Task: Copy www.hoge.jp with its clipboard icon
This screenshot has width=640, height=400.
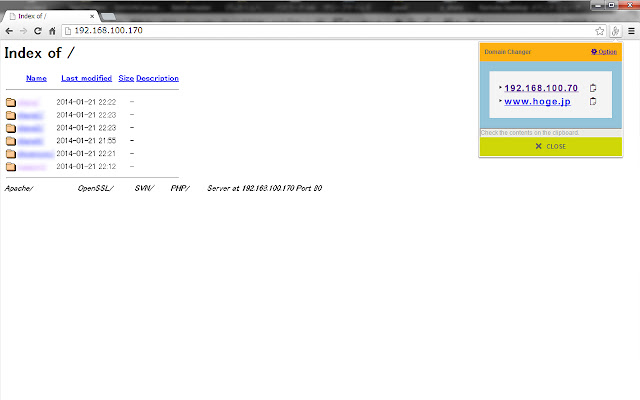Action: pyautogui.click(x=593, y=101)
